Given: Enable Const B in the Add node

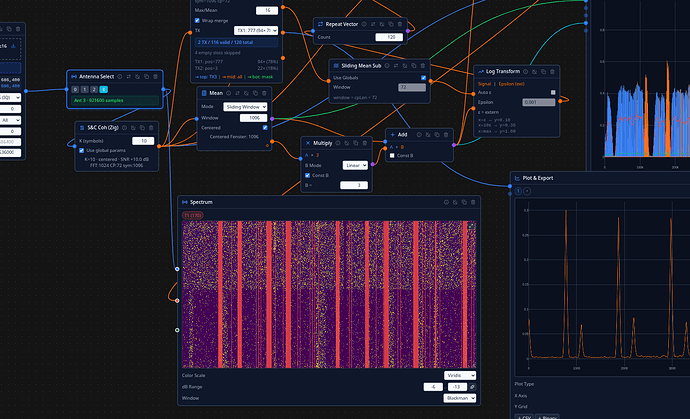Looking at the screenshot, I should coord(391,156).
